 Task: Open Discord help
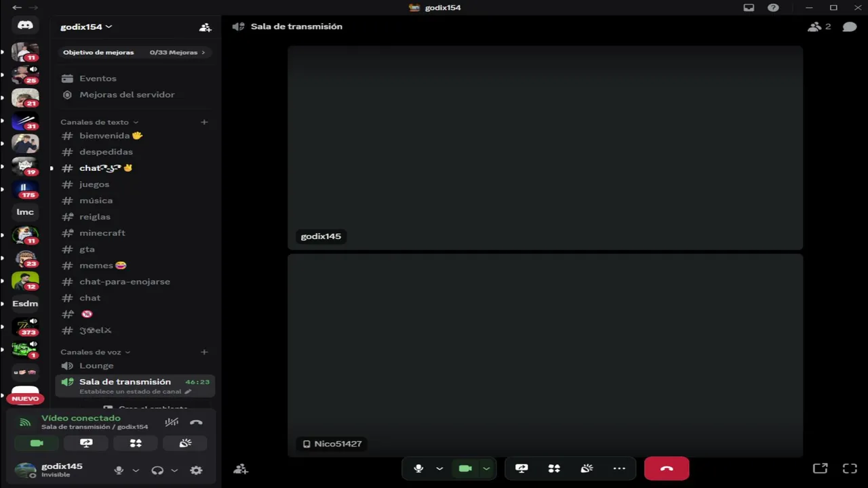tap(773, 7)
